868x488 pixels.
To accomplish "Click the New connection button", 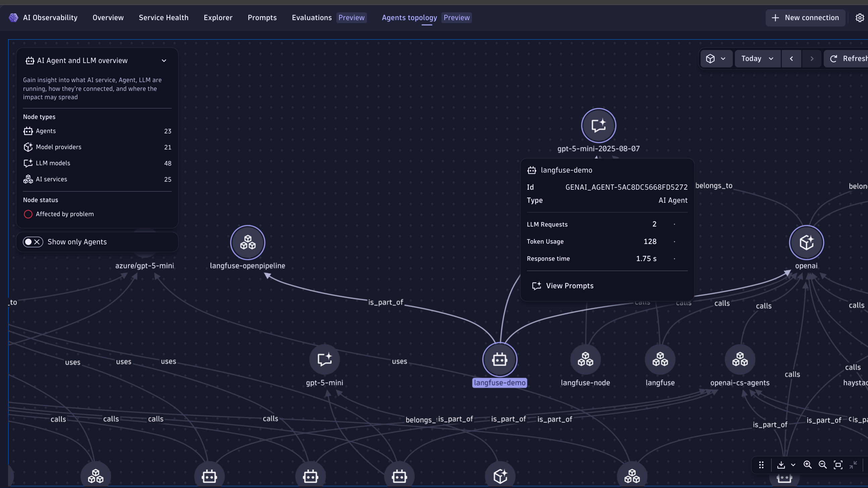I will coord(805,17).
